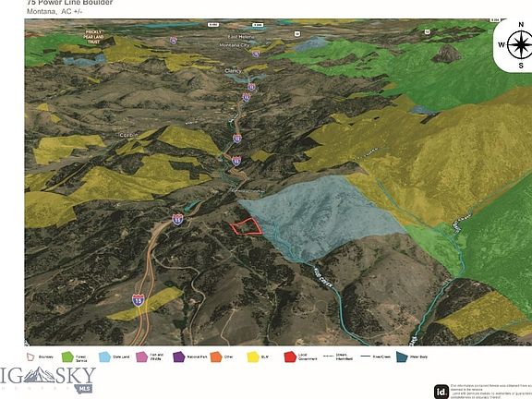Click the I-15 shield beside the red parcel
532x399 pixels.
click(177, 219)
